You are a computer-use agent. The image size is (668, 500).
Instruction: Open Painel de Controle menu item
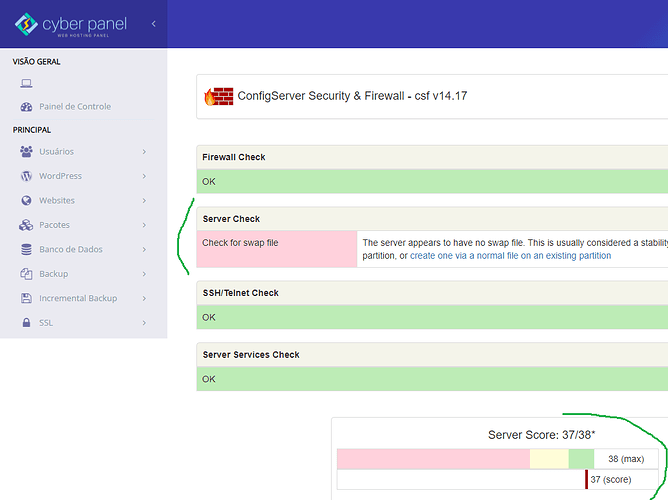[x=75, y=106]
